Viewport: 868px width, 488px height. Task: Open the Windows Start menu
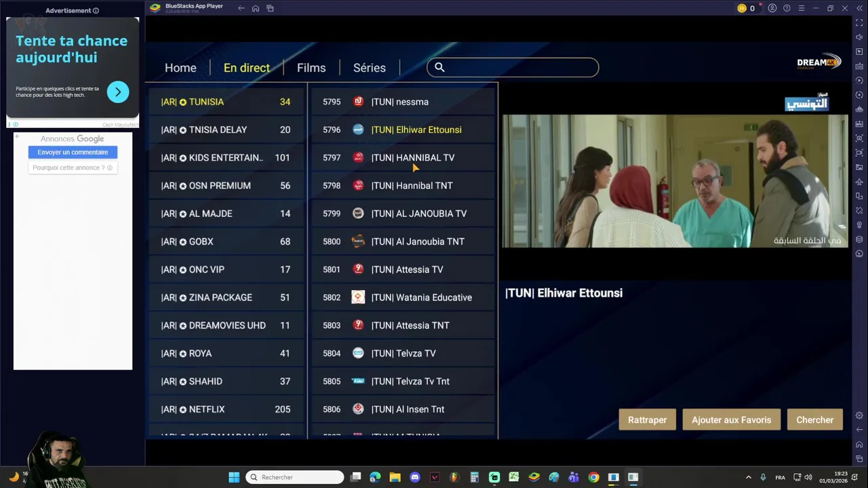(234, 477)
